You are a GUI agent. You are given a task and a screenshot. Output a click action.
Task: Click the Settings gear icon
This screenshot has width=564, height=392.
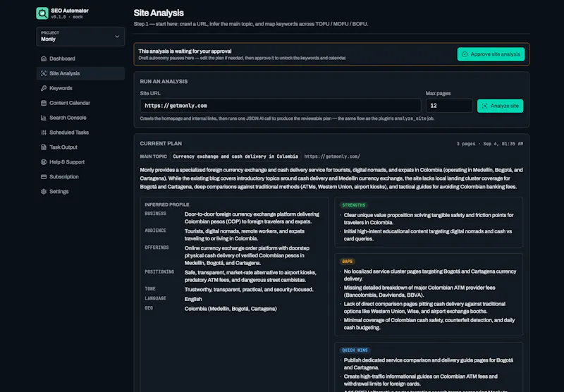pos(44,191)
